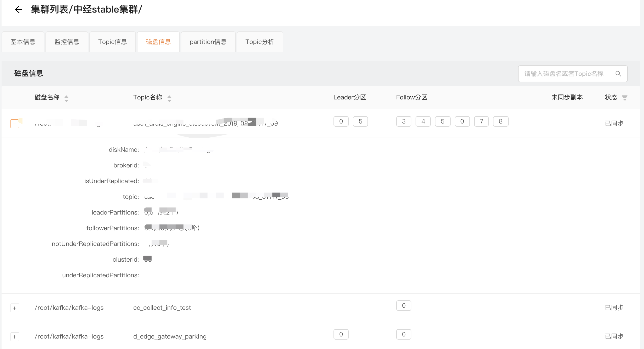644x349 pixels.
Task: Click Leader partition 5 tag in first row
Action: click(x=360, y=121)
